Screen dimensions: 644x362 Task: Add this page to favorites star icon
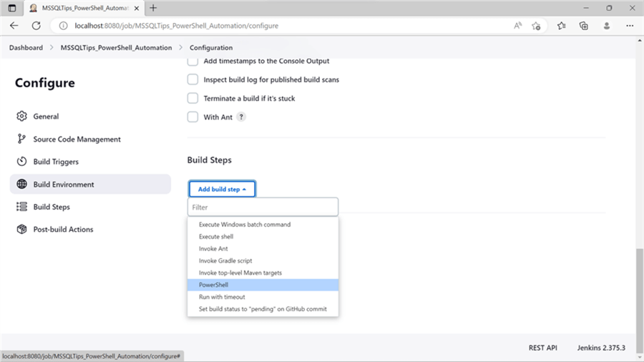click(536, 26)
